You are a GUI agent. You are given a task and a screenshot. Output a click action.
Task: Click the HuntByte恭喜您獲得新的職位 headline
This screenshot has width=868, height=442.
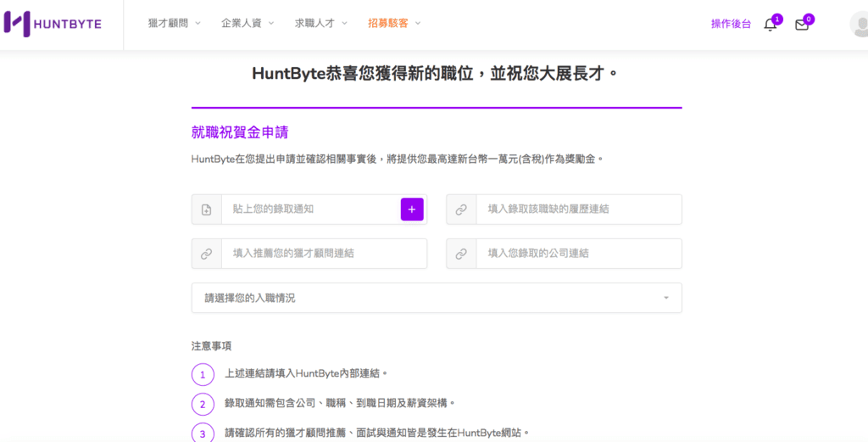coord(435,74)
